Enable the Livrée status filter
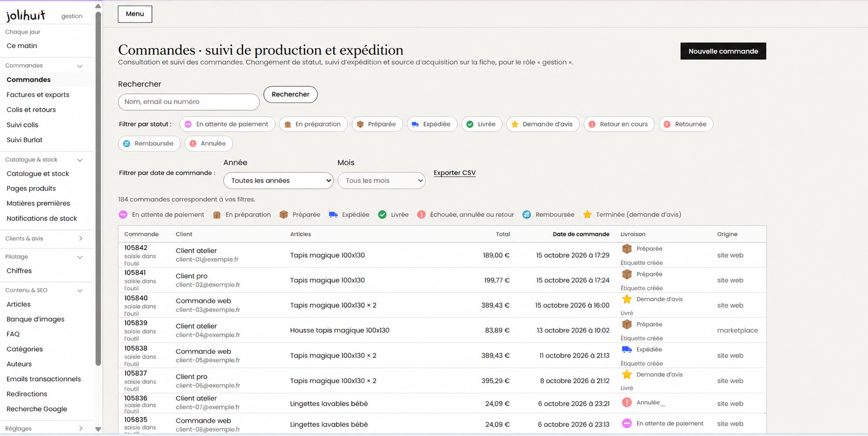 click(x=482, y=124)
